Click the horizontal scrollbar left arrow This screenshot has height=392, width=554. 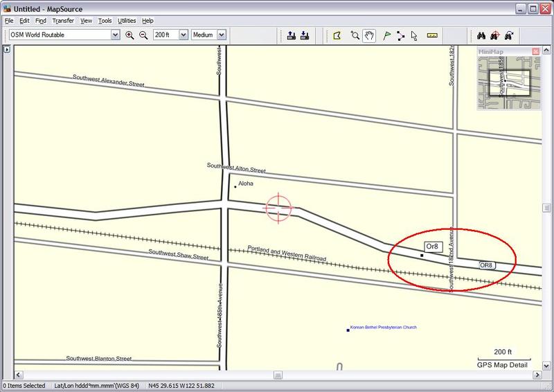(x=19, y=375)
